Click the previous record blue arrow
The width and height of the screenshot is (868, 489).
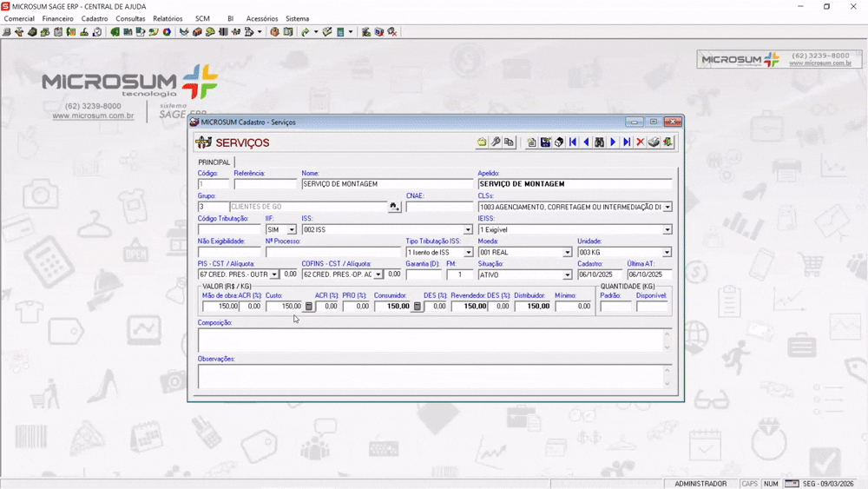point(586,142)
